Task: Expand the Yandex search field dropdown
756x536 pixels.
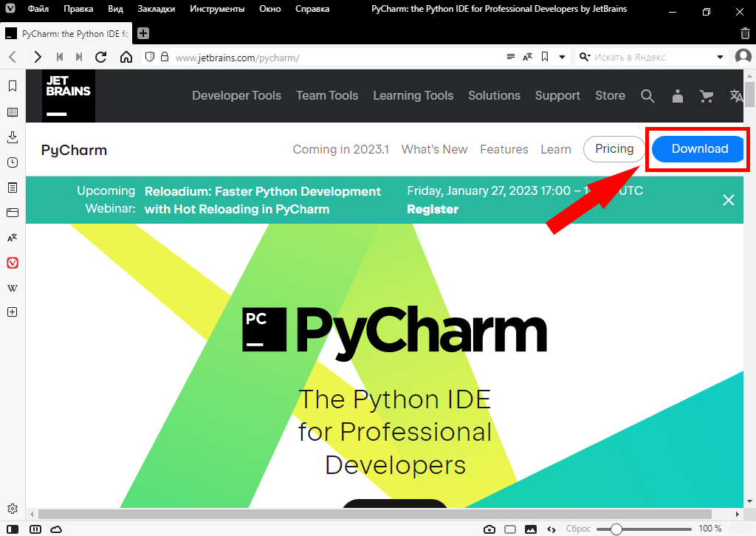Action: 721,57
